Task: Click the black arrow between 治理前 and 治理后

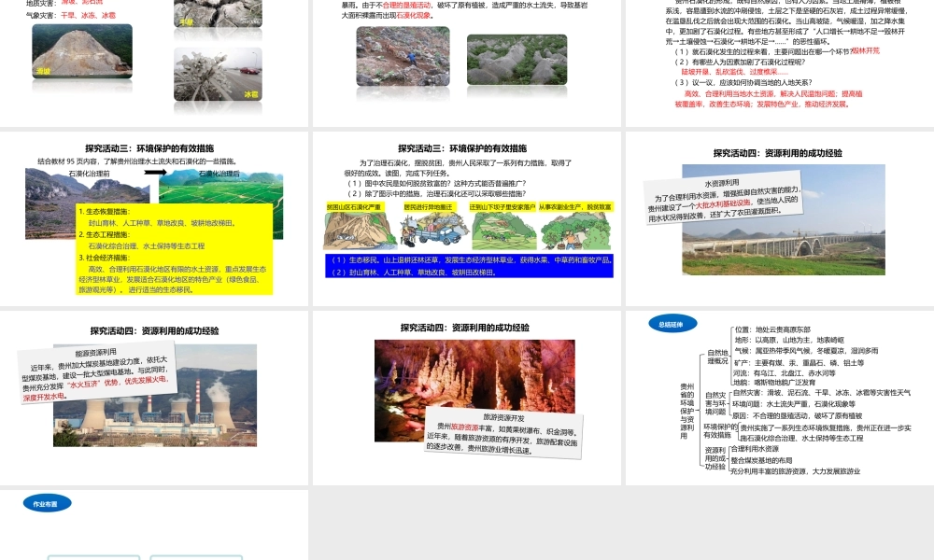Action: 155,173
